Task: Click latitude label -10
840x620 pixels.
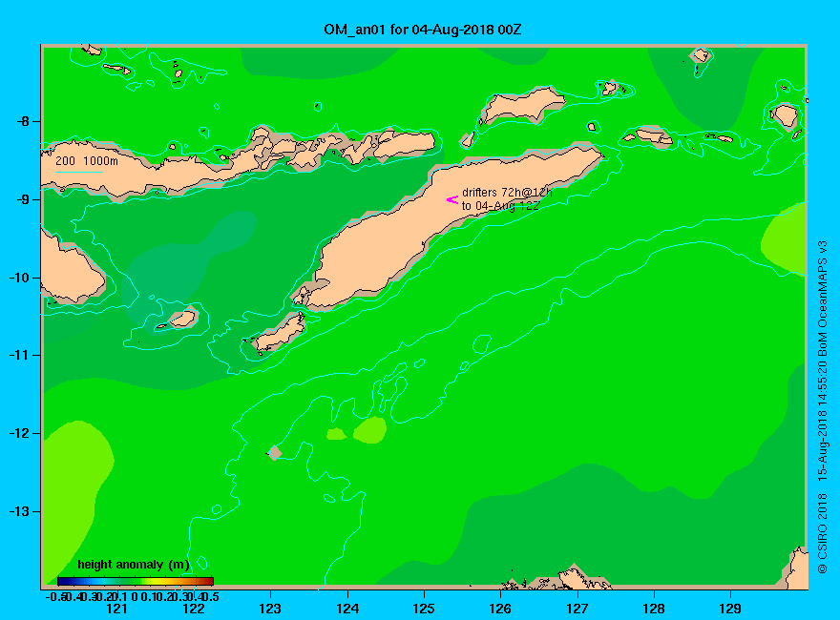Action: point(20,278)
